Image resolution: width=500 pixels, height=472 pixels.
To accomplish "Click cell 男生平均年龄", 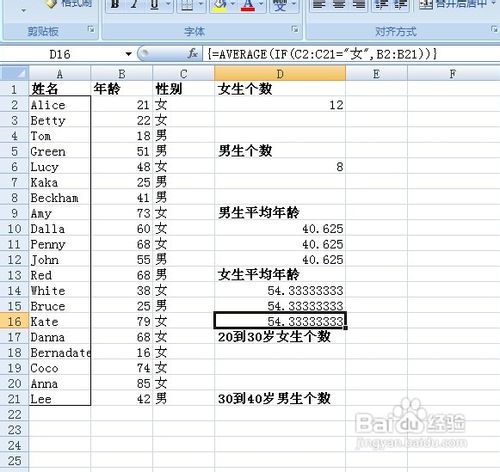I will pyautogui.click(x=280, y=213).
